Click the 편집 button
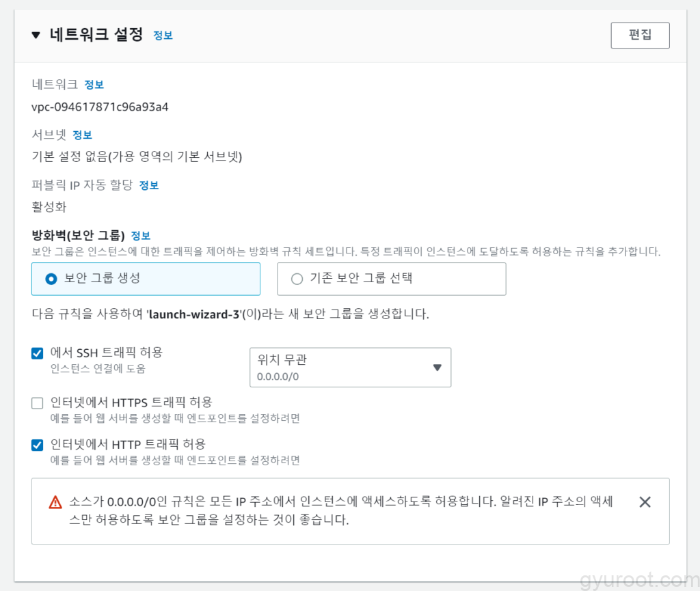 [x=639, y=36]
